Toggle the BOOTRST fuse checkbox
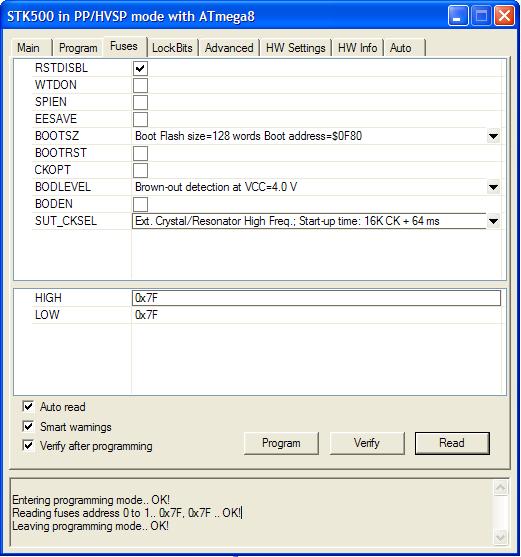 click(140, 153)
